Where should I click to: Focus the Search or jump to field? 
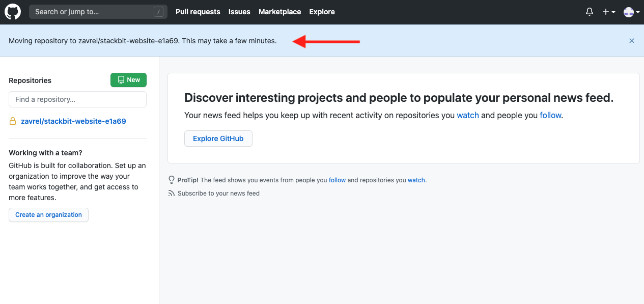(x=98, y=12)
